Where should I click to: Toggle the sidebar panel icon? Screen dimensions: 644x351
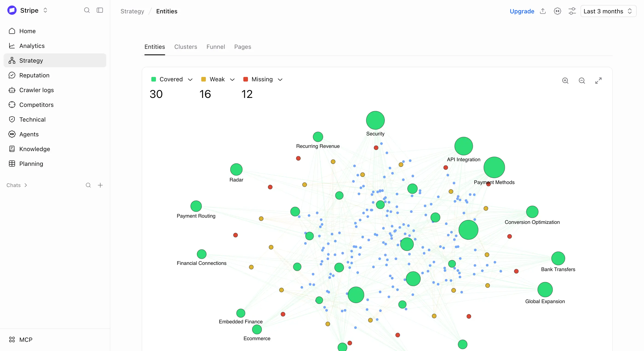(x=100, y=10)
